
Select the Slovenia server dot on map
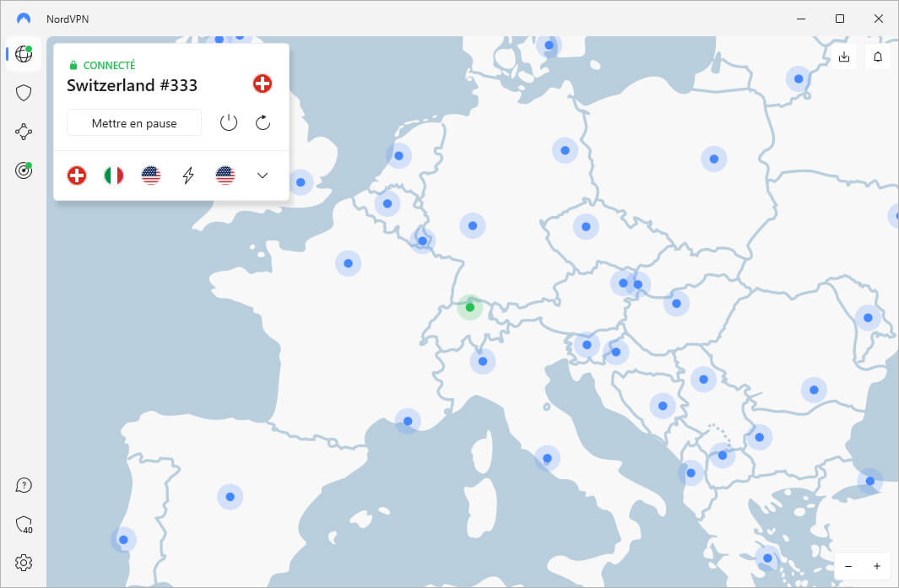tap(587, 345)
